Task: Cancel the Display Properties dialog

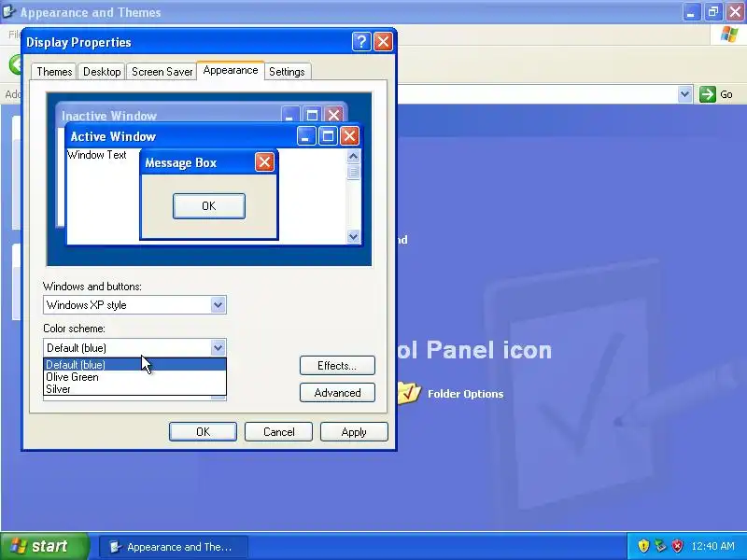Action: point(278,431)
